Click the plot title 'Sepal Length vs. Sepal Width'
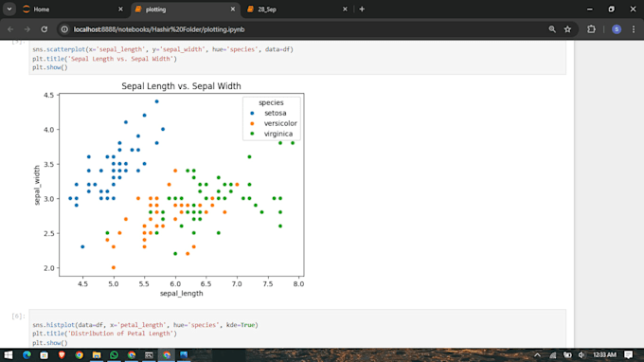The height and width of the screenshot is (362, 644). (181, 86)
